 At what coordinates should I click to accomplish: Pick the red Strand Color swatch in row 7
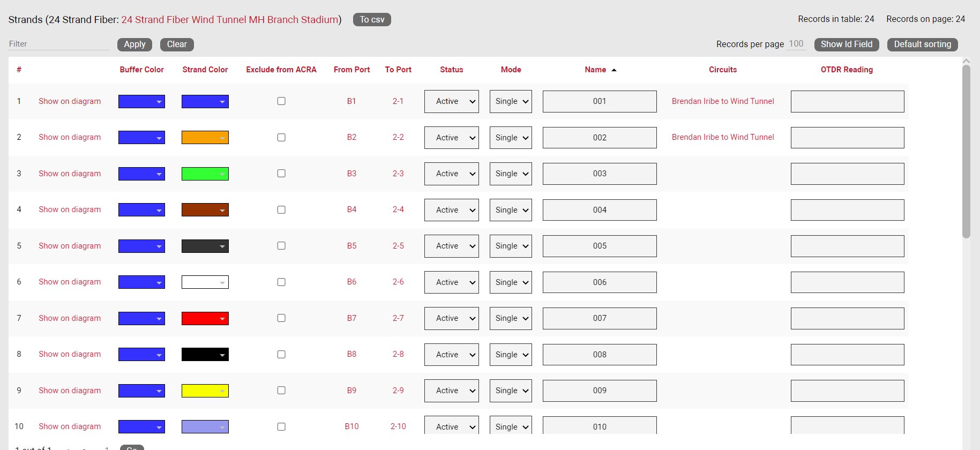205,318
